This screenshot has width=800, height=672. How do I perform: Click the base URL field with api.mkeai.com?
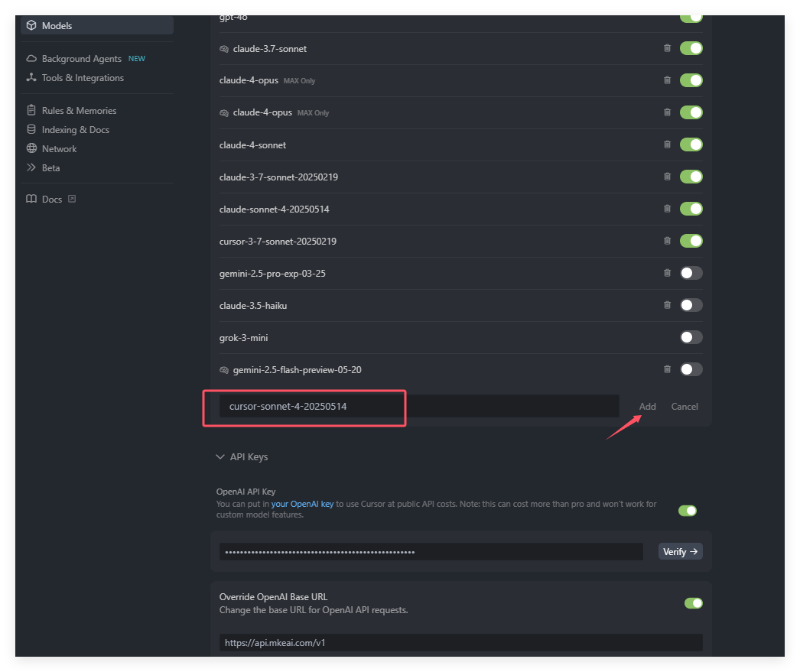(460, 643)
